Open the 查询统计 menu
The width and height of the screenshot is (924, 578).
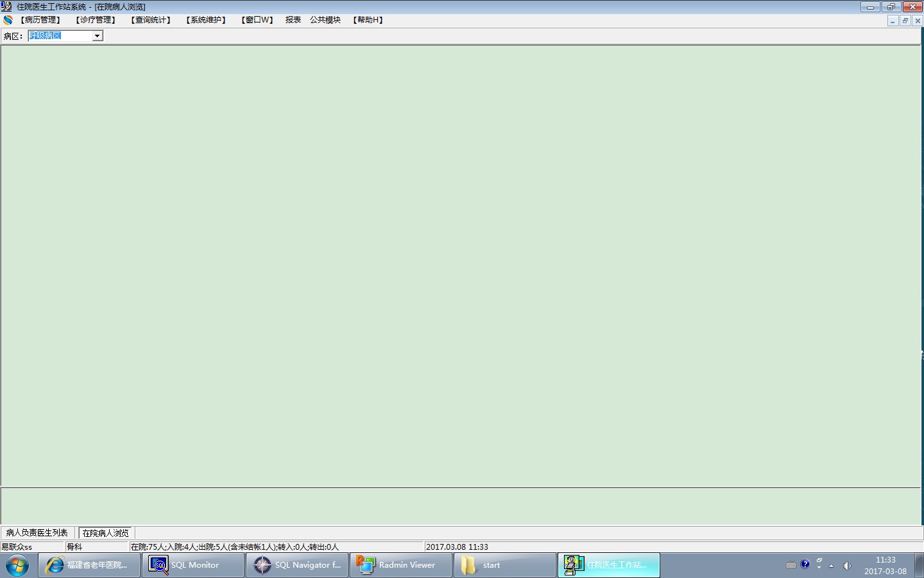151,20
